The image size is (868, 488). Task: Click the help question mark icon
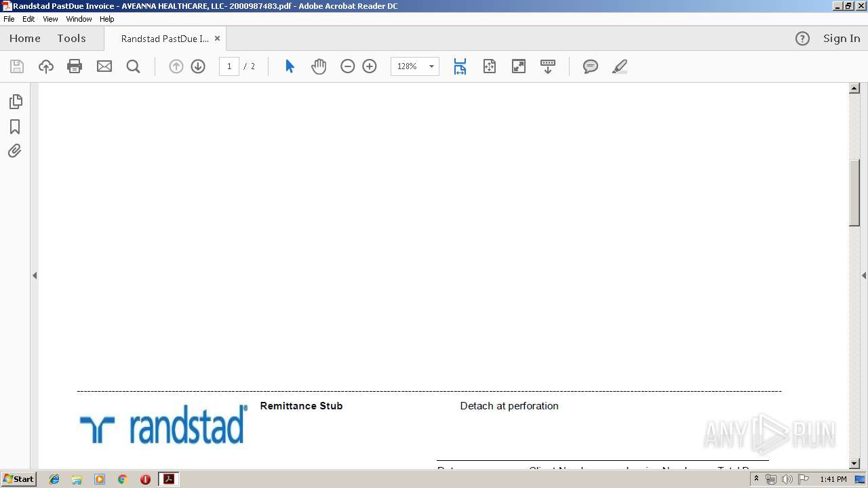click(802, 39)
